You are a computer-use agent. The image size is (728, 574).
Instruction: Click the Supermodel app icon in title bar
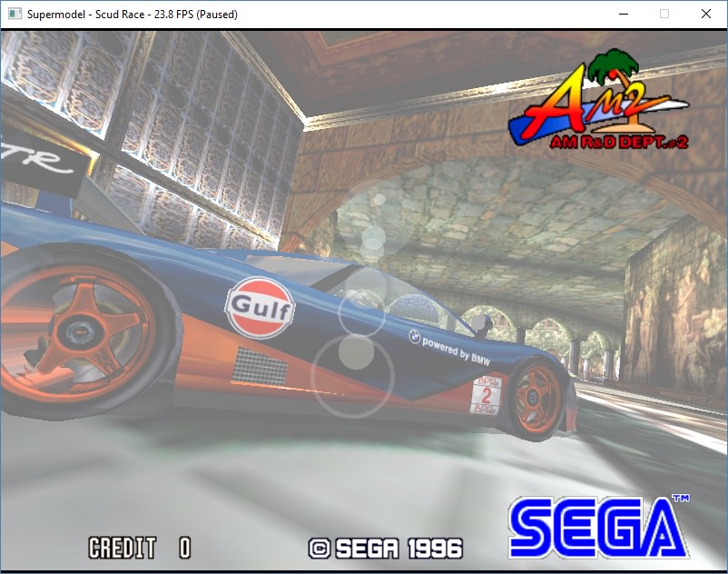click(15, 14)
